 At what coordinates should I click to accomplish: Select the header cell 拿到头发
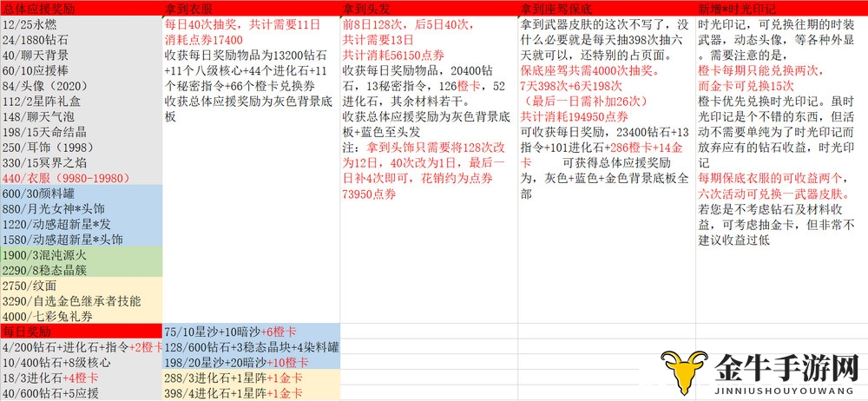click(429, 9)
